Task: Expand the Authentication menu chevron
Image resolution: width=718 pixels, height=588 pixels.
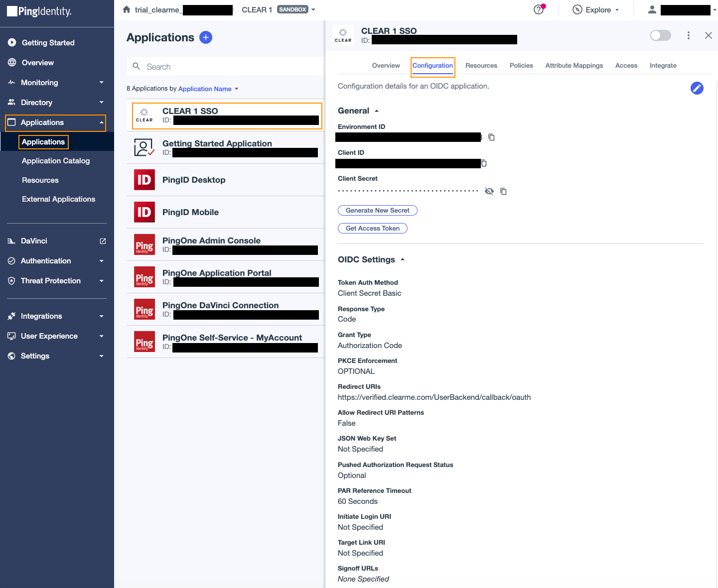Action: pyautogui.click(x=102, y=261)
